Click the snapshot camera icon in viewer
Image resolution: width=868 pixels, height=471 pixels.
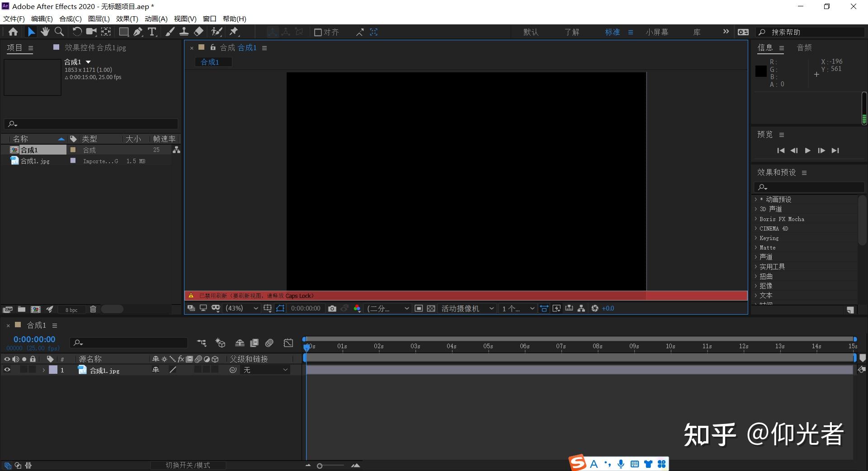pyautogui.click(x=332, y=308)
